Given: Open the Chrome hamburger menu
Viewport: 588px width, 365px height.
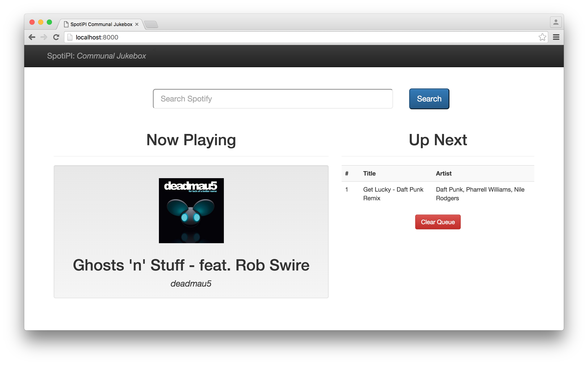Looking at the screenshot, I should click(x=556, y=37).
